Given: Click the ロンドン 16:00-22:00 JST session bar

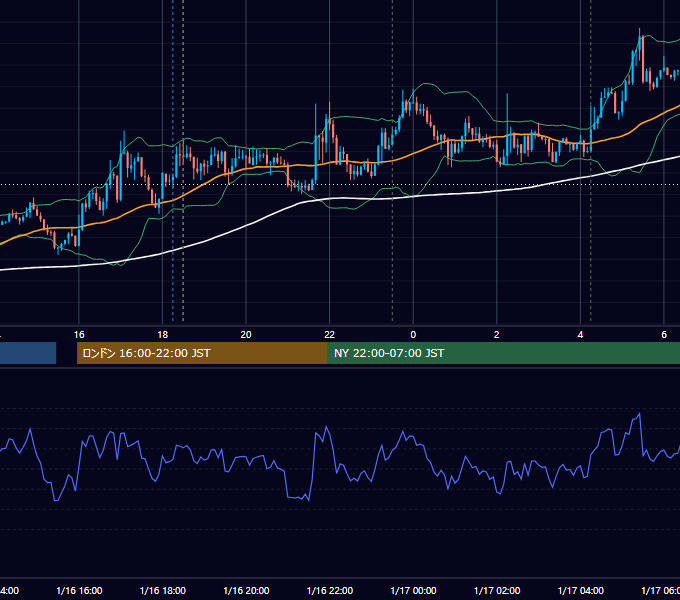Looking at the screenshot, I should pyautogui.click(x=202, y=353).
